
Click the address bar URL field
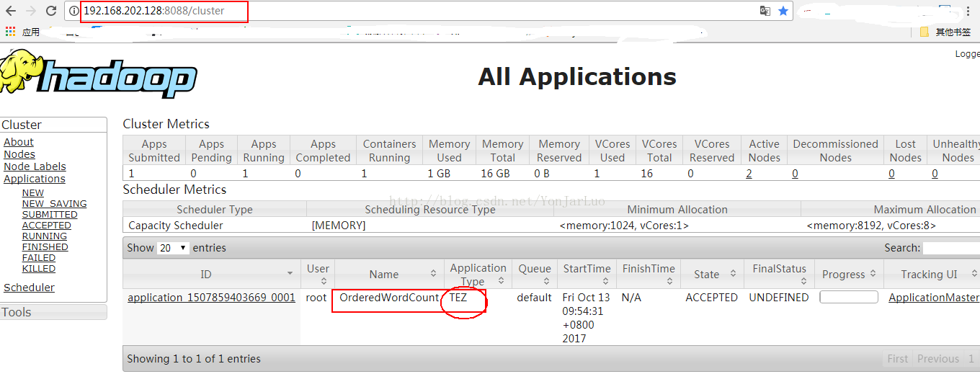[418, 11]
